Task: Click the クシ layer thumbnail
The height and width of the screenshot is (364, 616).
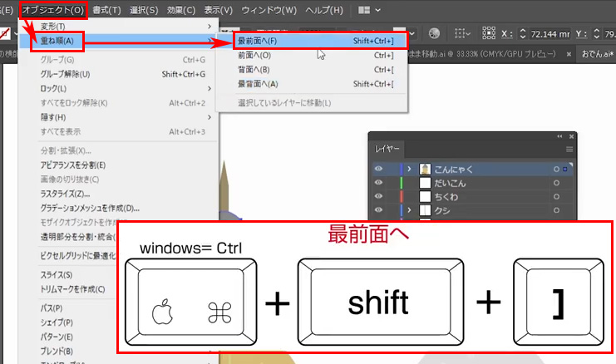Action: coord(425,210)
